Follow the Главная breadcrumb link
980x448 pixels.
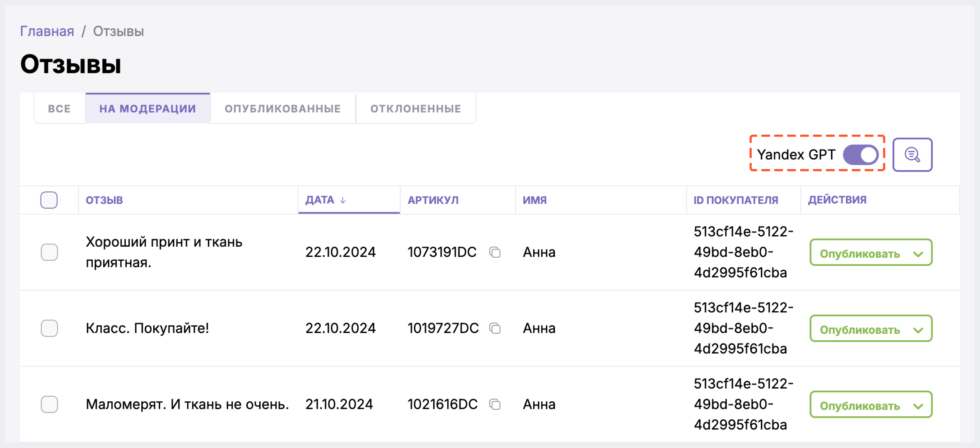[47, 31]
